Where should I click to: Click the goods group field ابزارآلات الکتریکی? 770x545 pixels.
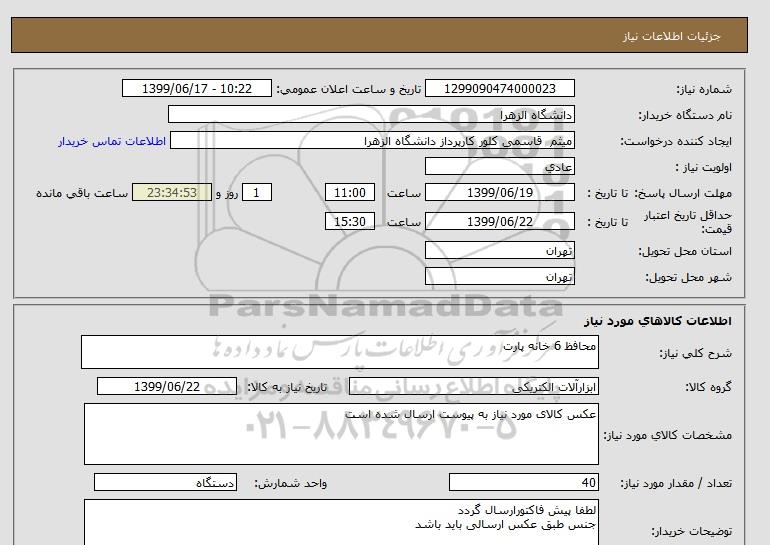473,386
